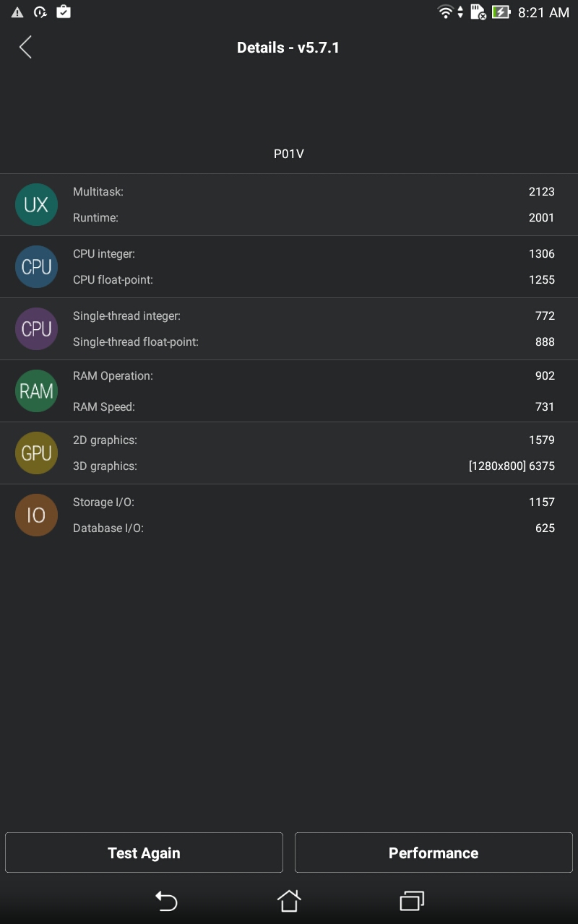The height and width of the screenshot is (924, 578).
Task: Tap the Storage I/O result row
Action: pyautogui.click(x=314, y=502)
